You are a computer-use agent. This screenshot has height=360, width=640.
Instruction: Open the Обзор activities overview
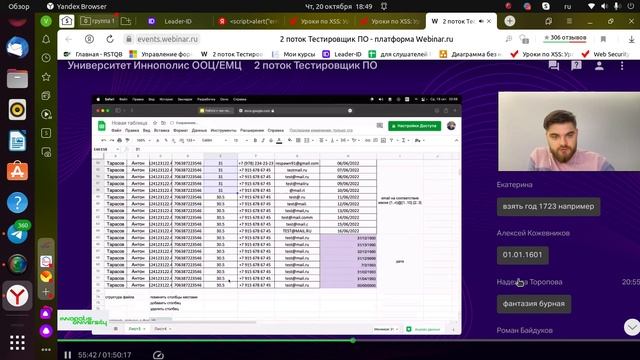click(19, 6)
